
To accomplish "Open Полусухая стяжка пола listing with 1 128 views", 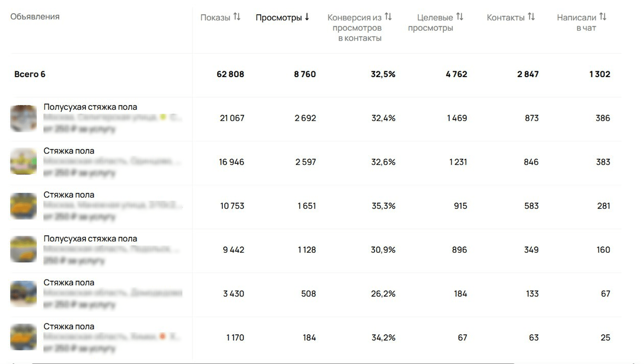I will (x=90, y=239).
